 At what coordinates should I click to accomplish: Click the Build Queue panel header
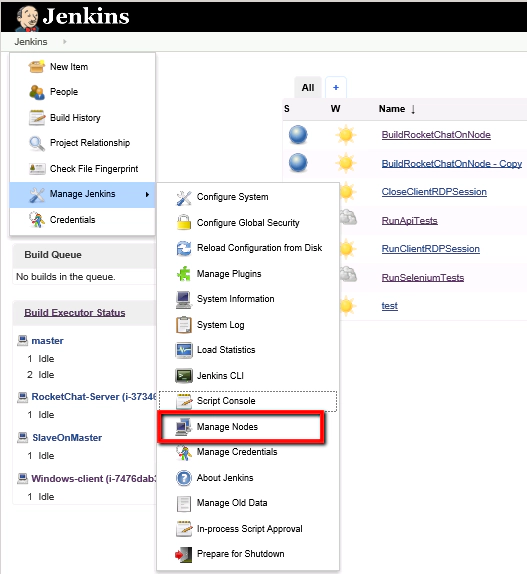(x=84, y=255)
